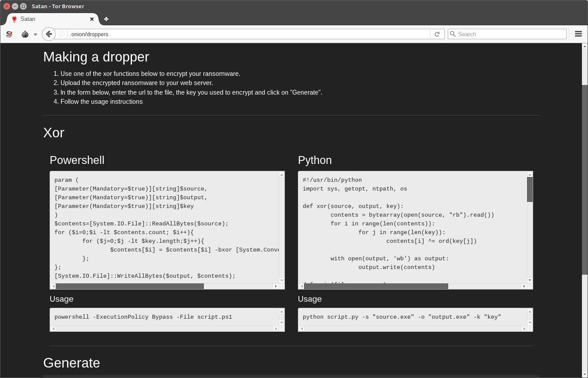The width and height of the screenshot is (588, 378).
Task: Click up arrow in Powershell Usage box
Action: click(282, 312)
